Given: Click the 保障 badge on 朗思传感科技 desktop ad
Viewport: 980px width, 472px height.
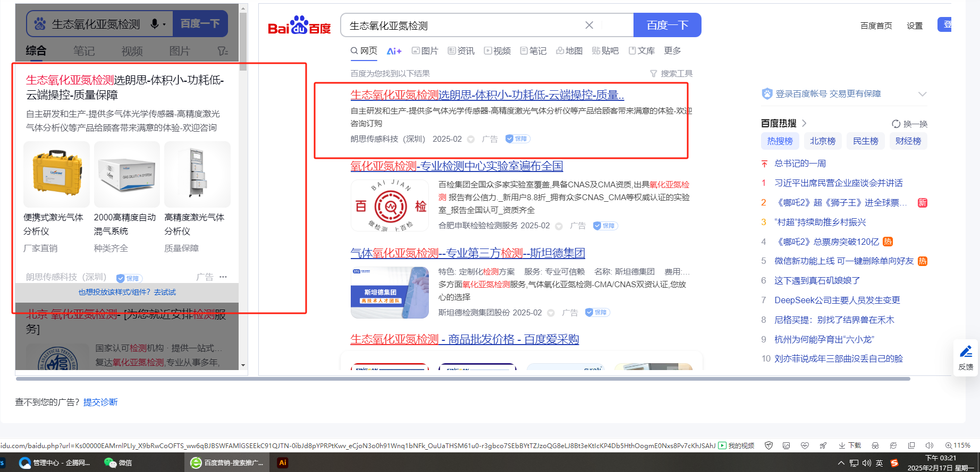Looking at the screenshot, I should coord(518,139).
